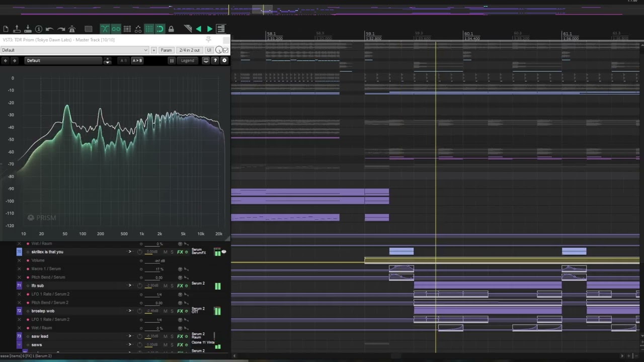644x362 pixels.
Task: Select the 'skrillex is that you' track
Action: click(47, 252)
